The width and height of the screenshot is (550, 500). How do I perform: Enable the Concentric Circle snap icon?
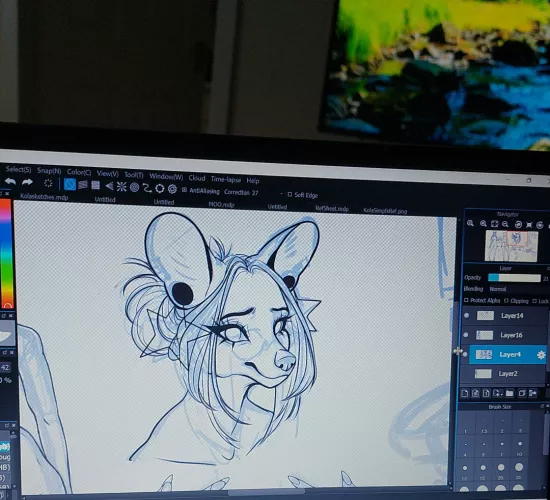tap(134, 187)
